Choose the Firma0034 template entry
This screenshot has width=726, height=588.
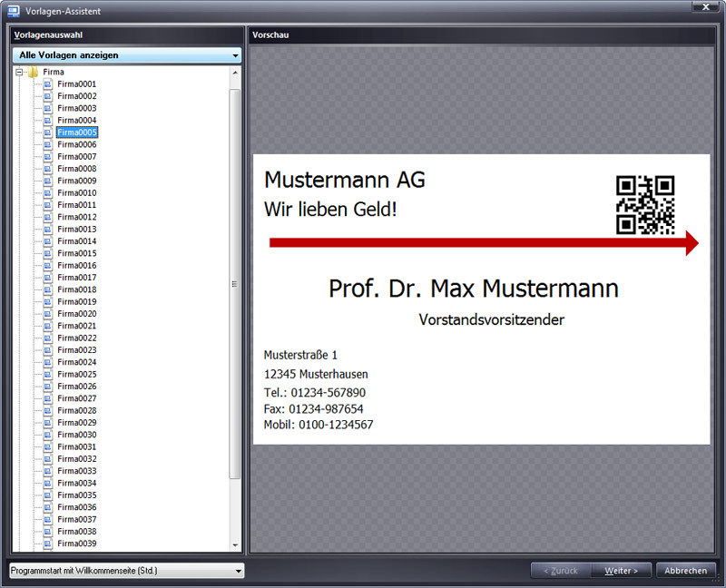(77, 484)
